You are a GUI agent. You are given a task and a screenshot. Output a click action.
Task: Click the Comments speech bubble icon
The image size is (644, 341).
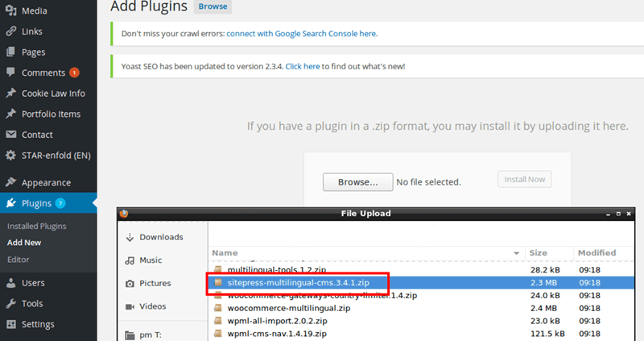pos(11,73)
